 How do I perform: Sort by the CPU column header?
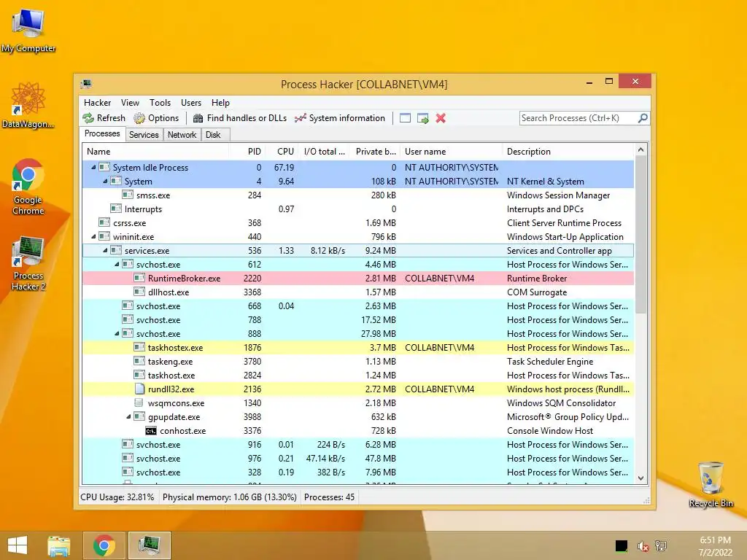[281, 152]
